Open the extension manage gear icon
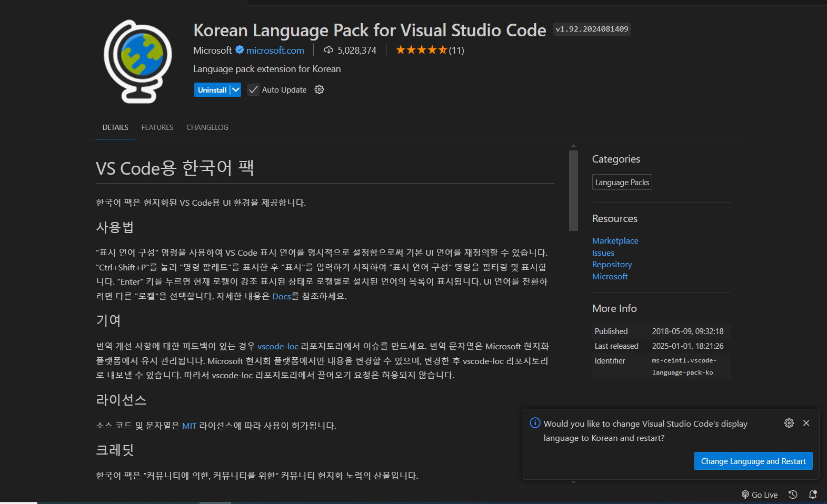The width and height of the screenshot is (827, 504). coord(319,89)
